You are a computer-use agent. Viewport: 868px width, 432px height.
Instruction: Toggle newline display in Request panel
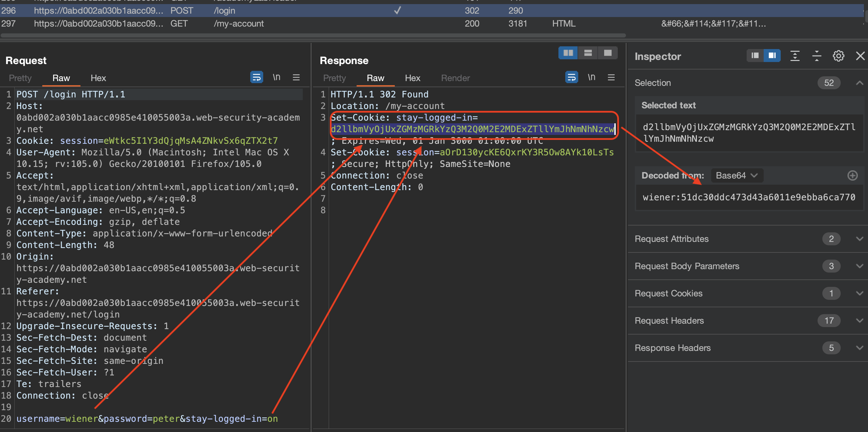[x=276, y=77]
